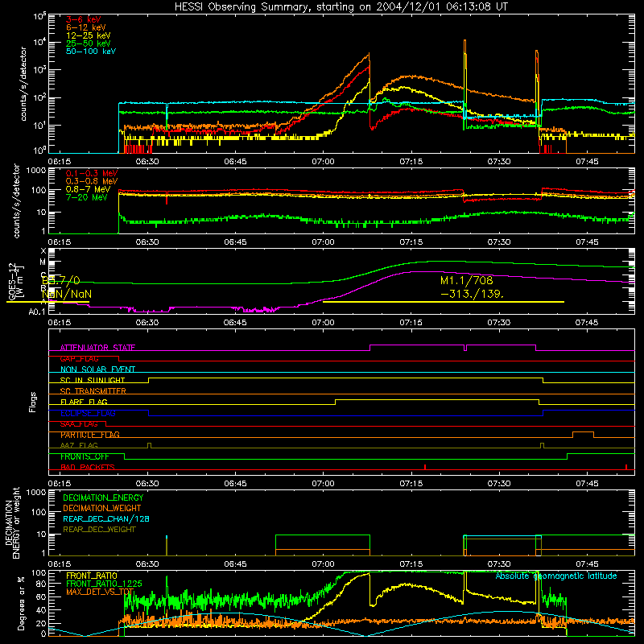This screenshot has height=644, width=644.
Task: Select the -313./139. flare position annotation
Action: click(472, 294)
